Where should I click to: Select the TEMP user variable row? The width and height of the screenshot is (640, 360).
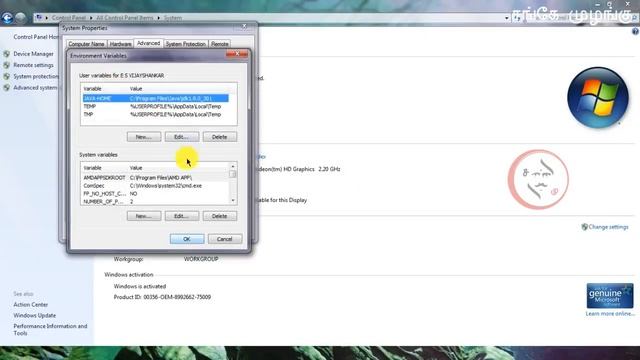pos(156,107)
